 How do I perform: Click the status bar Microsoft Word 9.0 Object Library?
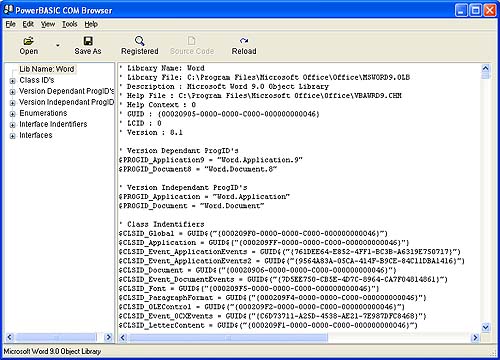(52, 351)
